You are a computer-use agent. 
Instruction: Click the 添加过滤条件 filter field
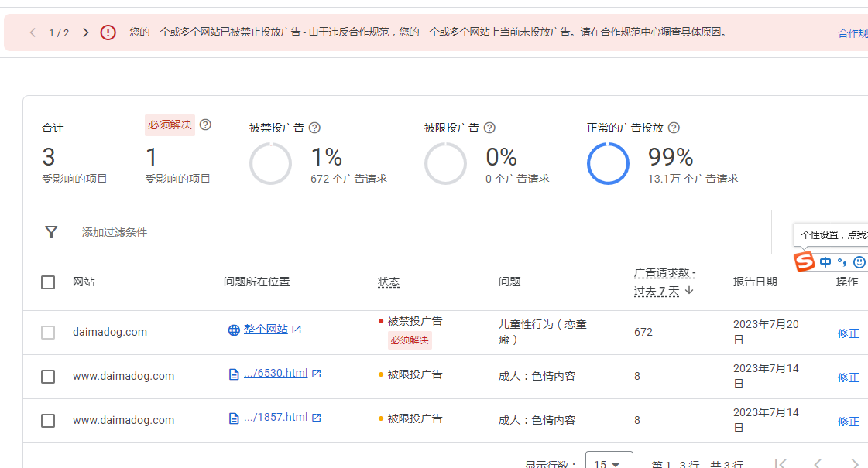tap(115, 232)
